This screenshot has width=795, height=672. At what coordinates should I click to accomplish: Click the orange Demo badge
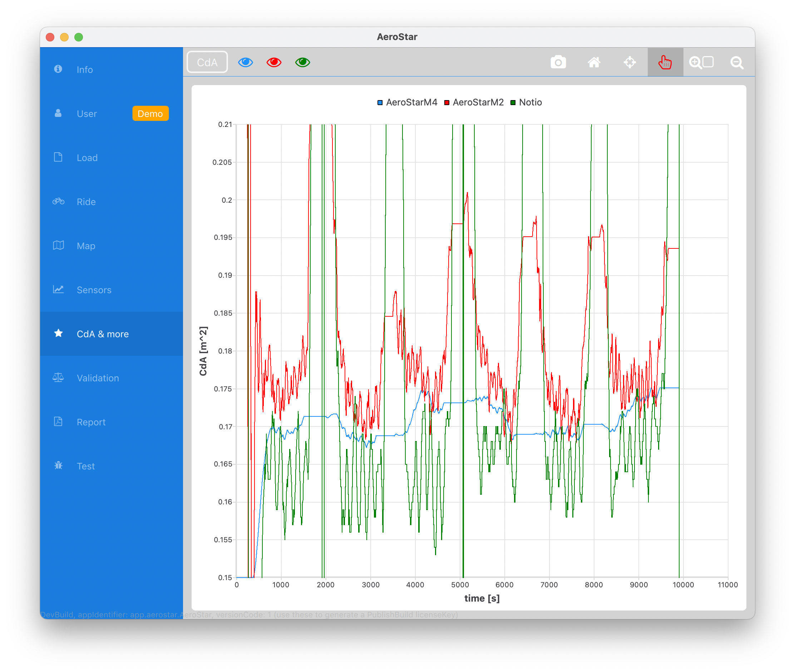(150, 114)
